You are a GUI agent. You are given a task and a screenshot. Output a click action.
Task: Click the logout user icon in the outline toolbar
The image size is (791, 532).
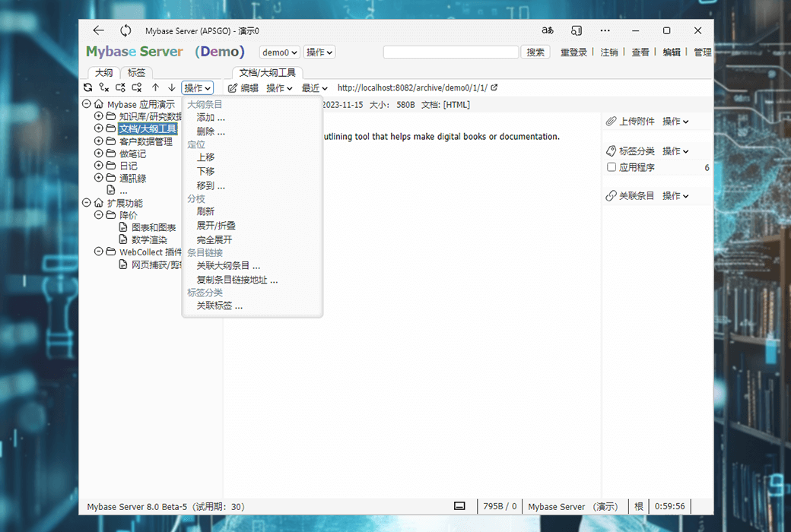105,87
